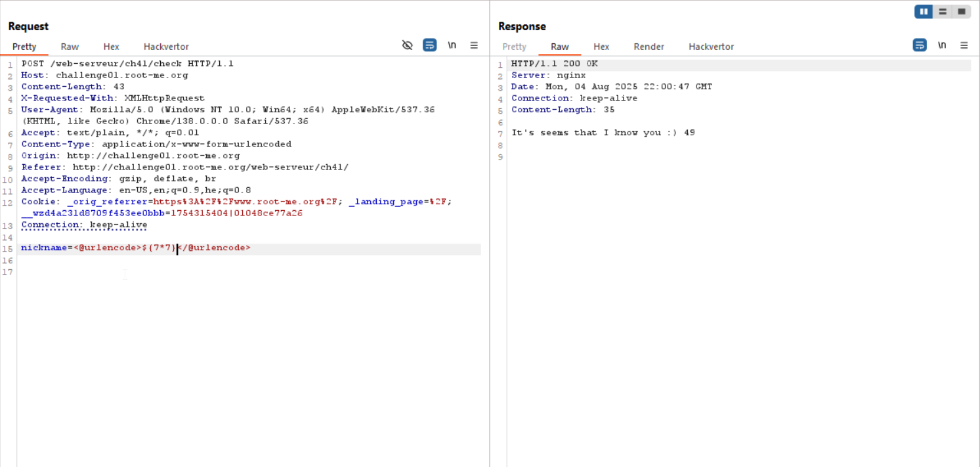Click the nickname parameter line in request body
The width and height of the screenshot is (980, 467).
coord(135,248)
